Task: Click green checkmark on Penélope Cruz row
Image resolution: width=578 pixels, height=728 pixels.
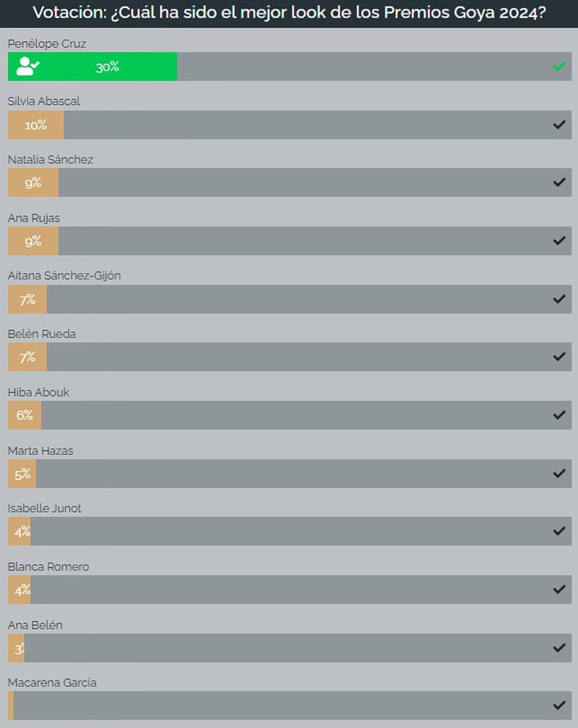Action: click(x=559, y=66)
